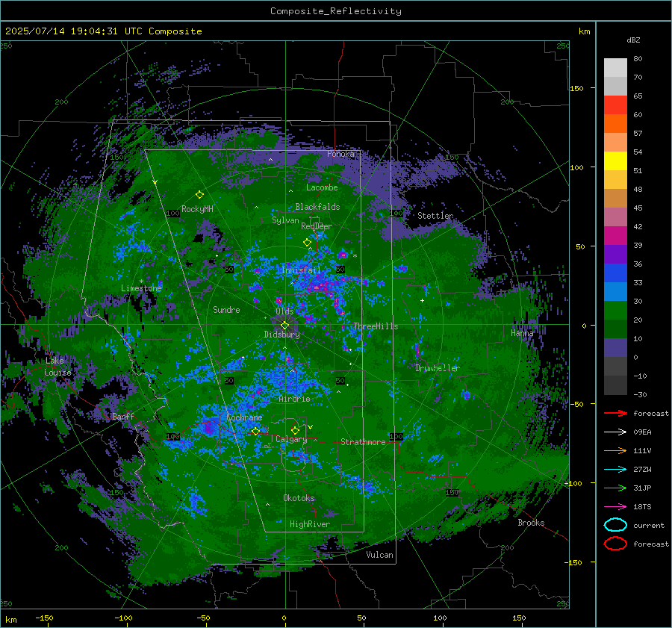672x628 pixels.
Task: Click the km label at bottom left
Action: 10,620
